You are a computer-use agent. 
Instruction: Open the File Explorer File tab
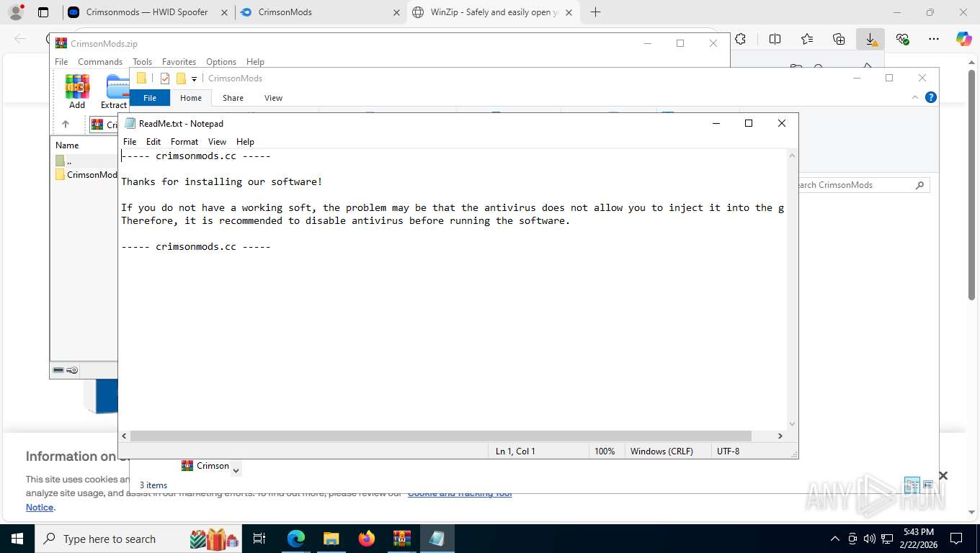[x=150, y=98]
